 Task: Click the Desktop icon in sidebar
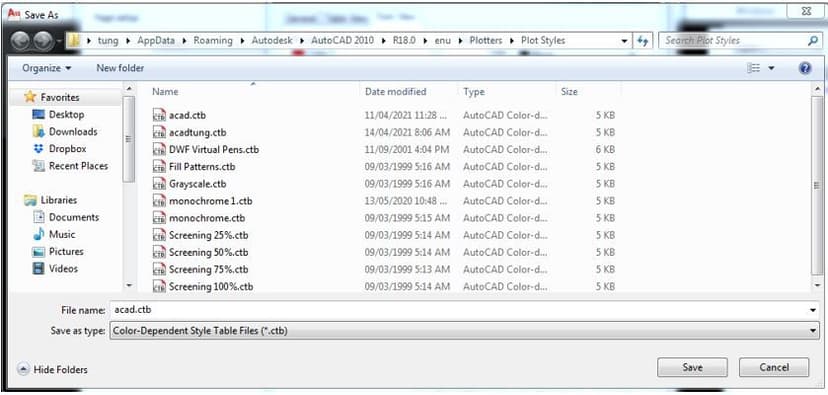(x=39, y=115)
